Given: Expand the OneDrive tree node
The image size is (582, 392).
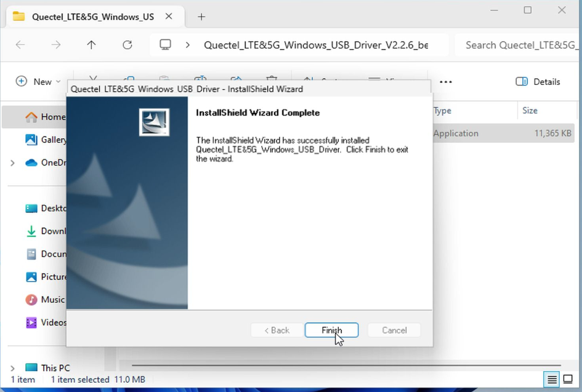Looking at the screenshot, I should pyautogui.click(x=12, y=163).
